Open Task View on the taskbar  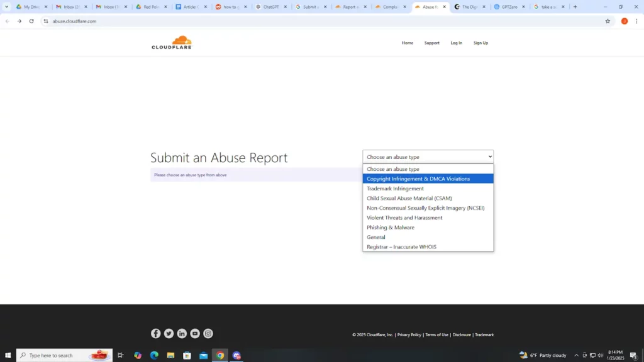point(121,356)
